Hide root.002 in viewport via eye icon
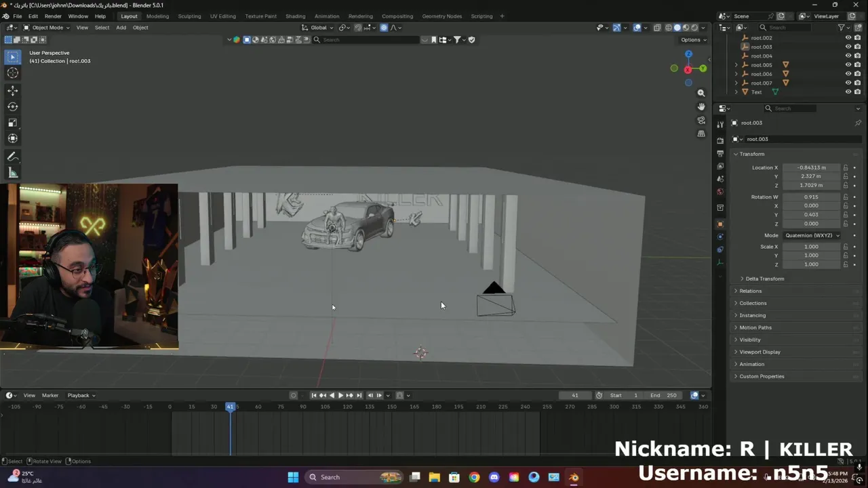868x488 pixels. tap(848, 38)
